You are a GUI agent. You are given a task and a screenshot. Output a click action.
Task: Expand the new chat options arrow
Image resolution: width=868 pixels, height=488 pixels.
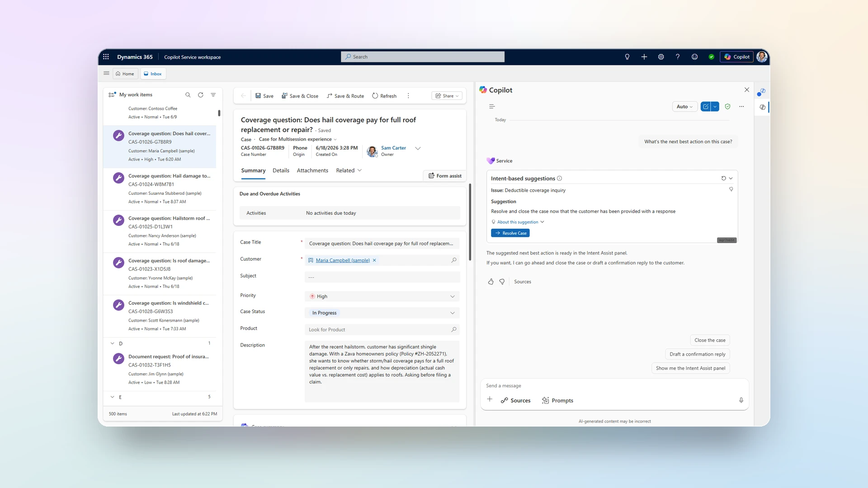click(715, 107)
